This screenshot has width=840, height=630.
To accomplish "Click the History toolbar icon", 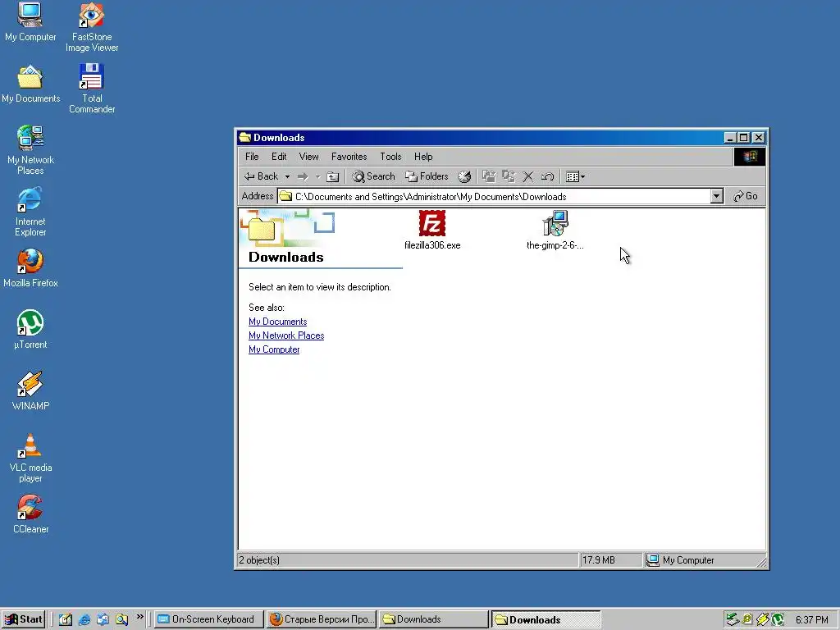I will [464, 176].
